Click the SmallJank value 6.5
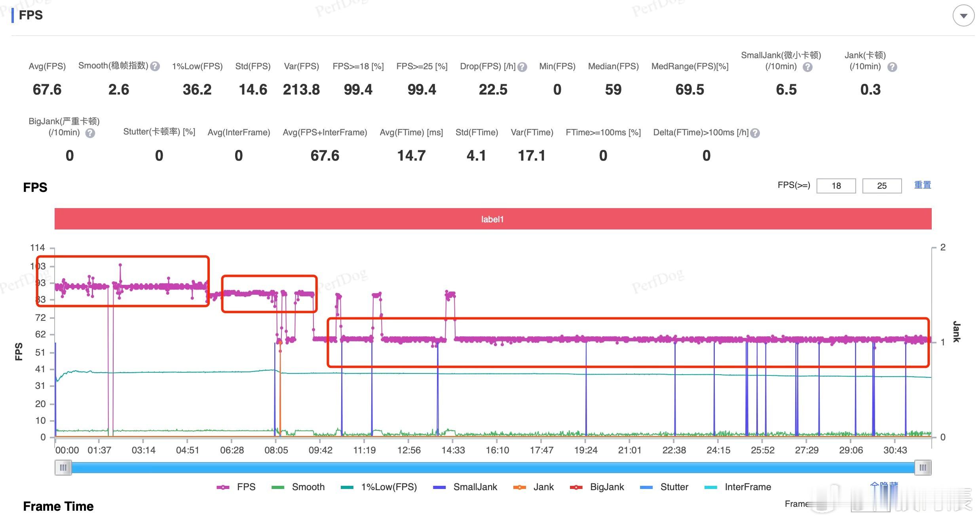The image size is (980, 523). pos(786,90)
